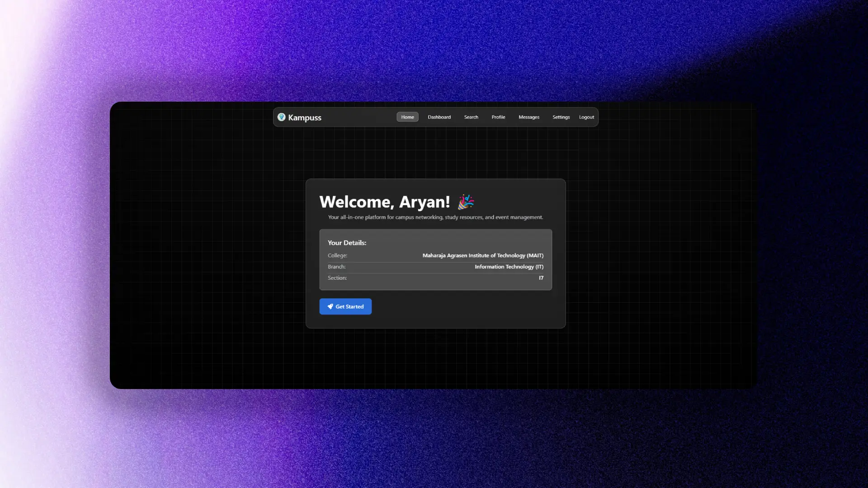Click the "Section:" label
This screenshot has height=488, width=868.
[337, 278]
